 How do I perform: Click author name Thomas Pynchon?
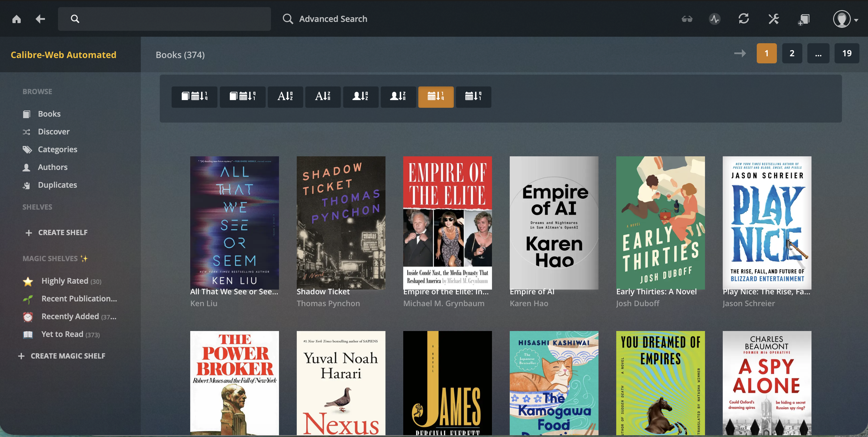328,303
